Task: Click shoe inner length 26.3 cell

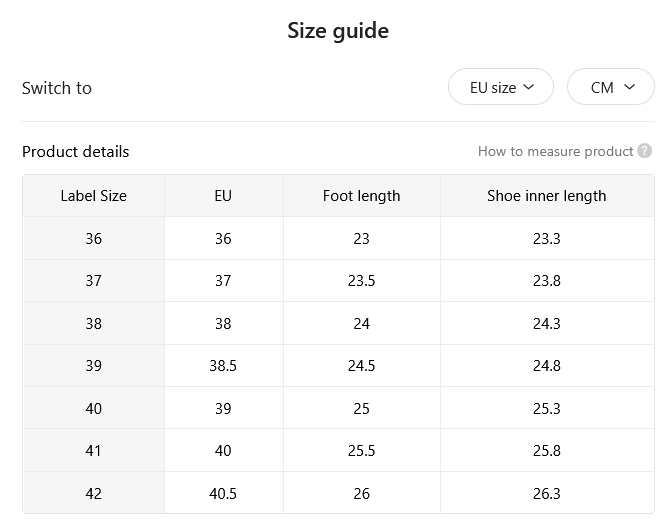Action: coord(547,493)
